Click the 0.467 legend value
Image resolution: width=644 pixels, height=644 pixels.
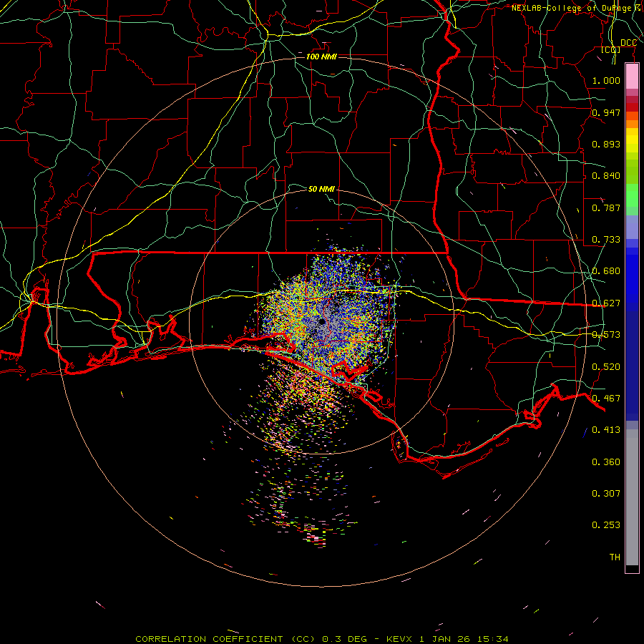[606, 399]
